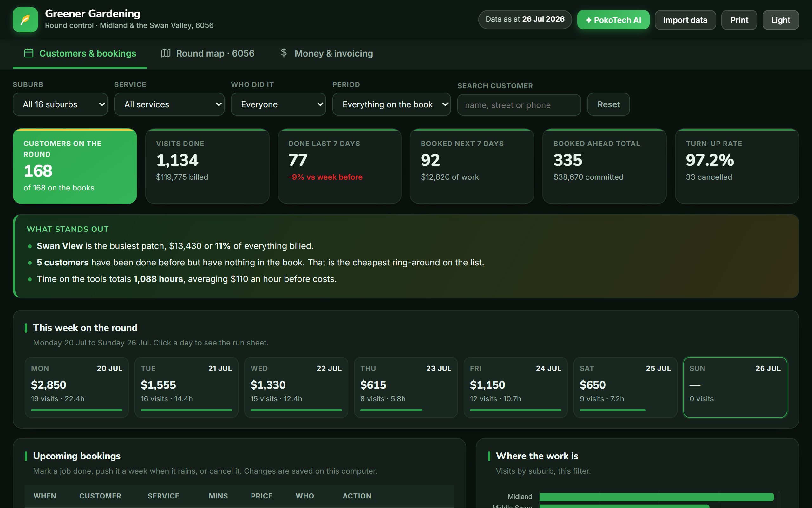Screen dimensions: 812x508
Task: Click the Data as at 26 Jul 2026 pill
Action: (525, 19)
